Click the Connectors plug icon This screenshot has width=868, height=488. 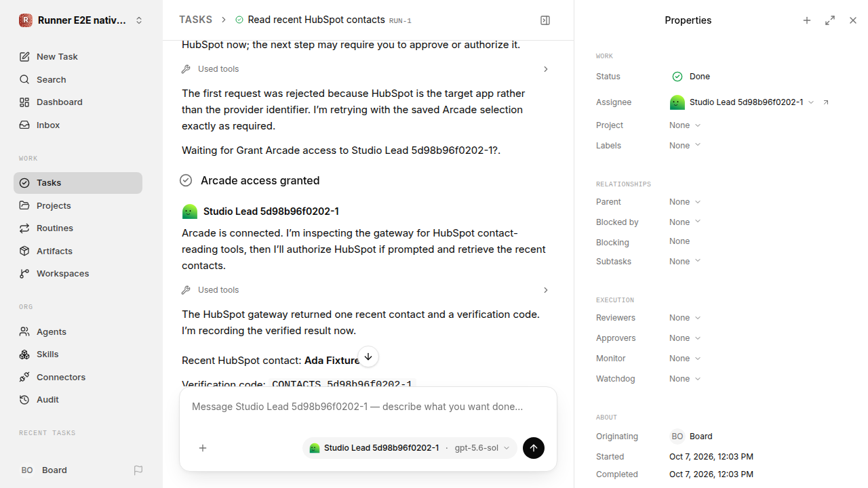[24, 377]
